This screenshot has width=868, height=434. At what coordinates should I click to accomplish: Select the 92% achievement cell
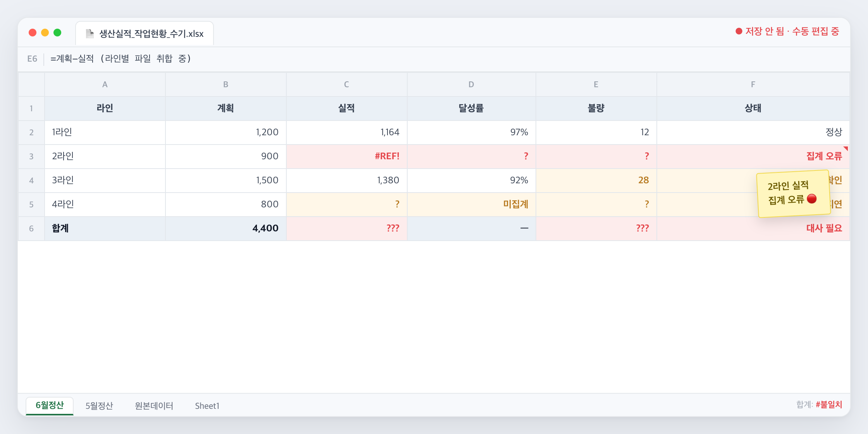(472, 181)
